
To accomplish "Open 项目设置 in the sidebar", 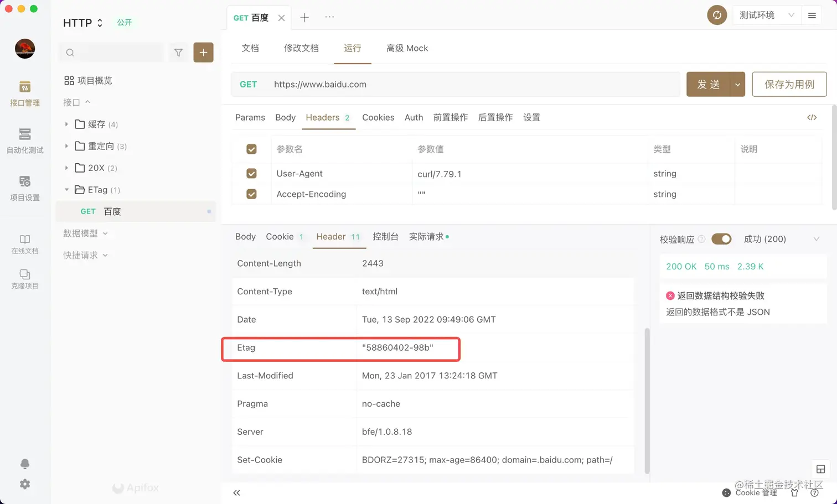I will pyautogui.click(x=25, y=189).
